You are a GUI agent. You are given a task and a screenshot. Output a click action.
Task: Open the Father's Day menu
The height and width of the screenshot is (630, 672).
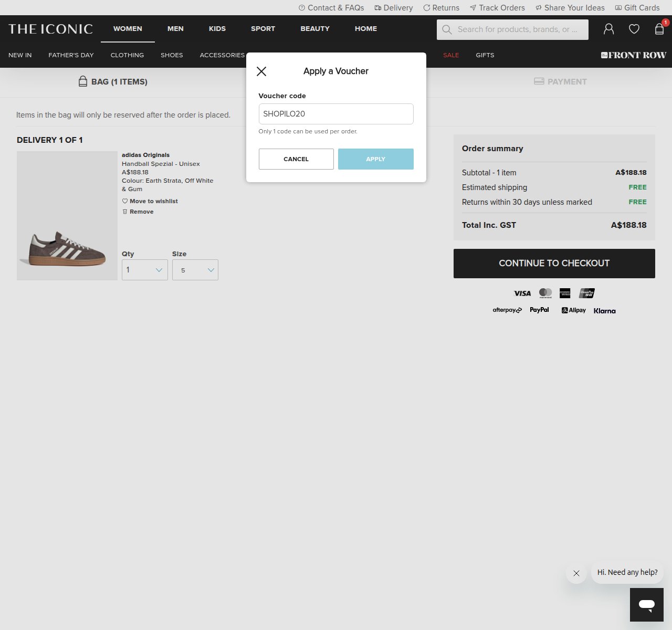[x=71, y=55]
